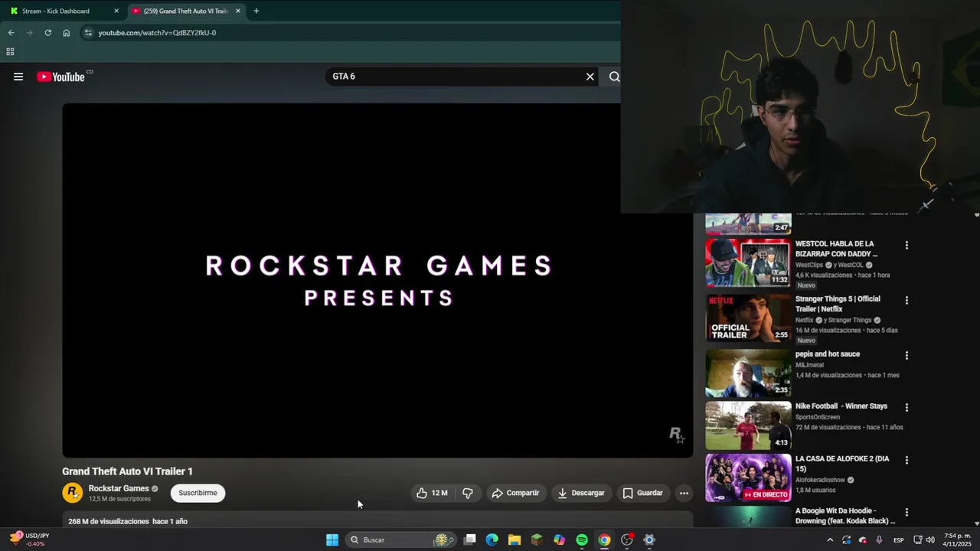Close the Kick Dashboard tab
This screenshot has width=980, height=551.
point(116,11)
